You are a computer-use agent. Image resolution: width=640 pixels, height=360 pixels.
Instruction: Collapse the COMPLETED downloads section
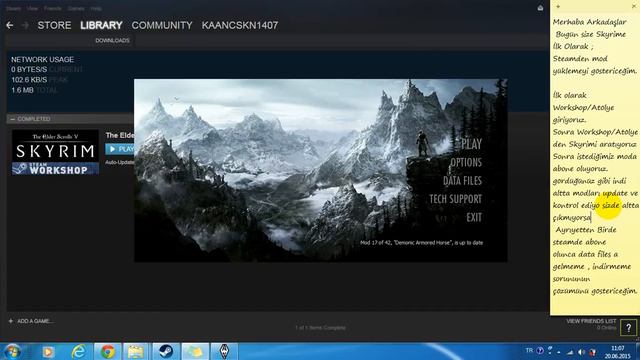12,119
